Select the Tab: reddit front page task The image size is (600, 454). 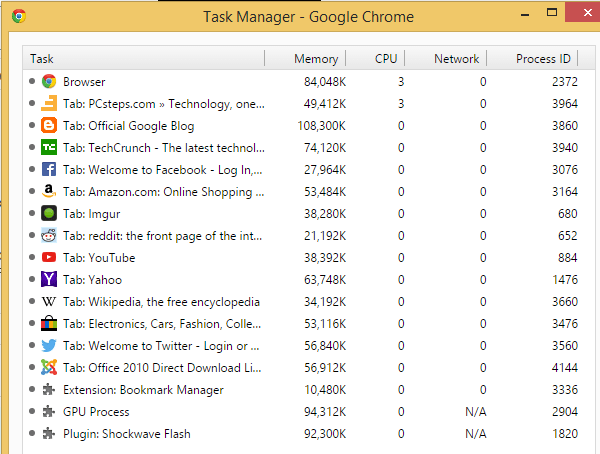[309, 235]
